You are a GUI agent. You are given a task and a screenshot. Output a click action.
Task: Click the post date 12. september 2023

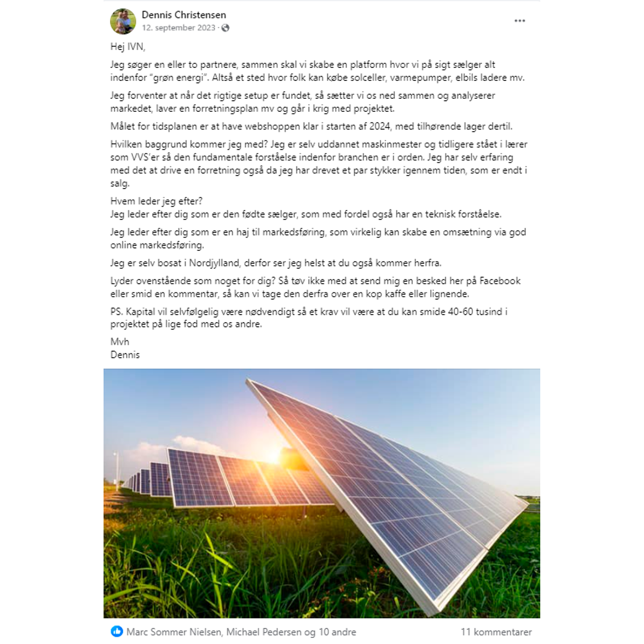pos(179,28)
